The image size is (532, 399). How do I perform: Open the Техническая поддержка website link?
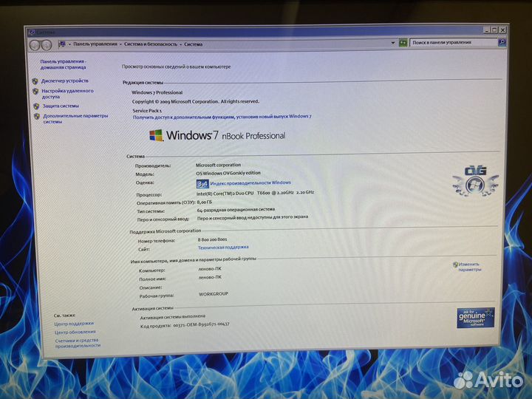223,248
